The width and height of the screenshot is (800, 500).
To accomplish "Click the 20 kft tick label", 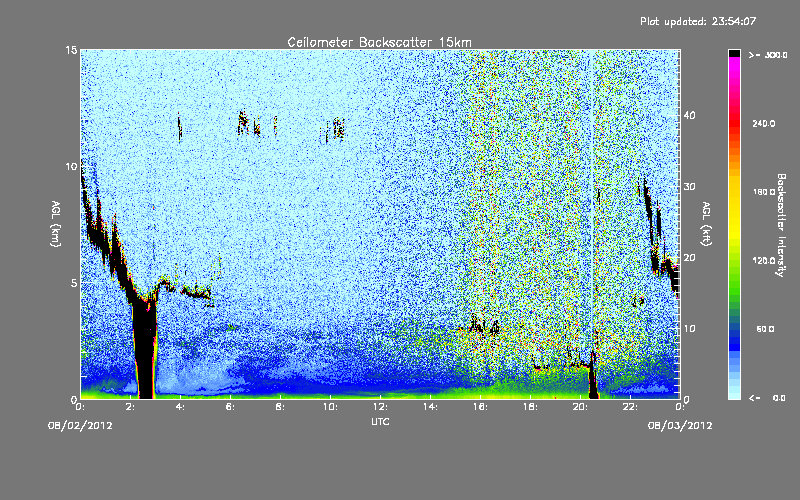I will click(x=689, y=257).
